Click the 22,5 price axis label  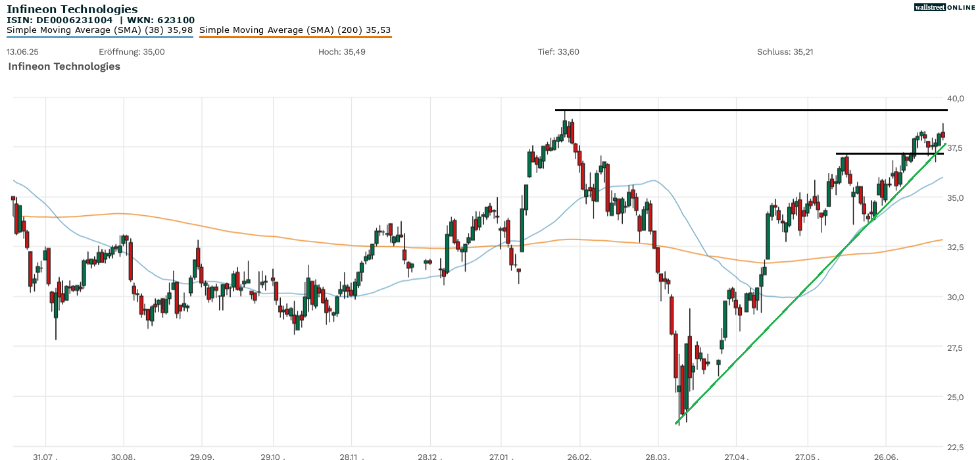(956, 447)
